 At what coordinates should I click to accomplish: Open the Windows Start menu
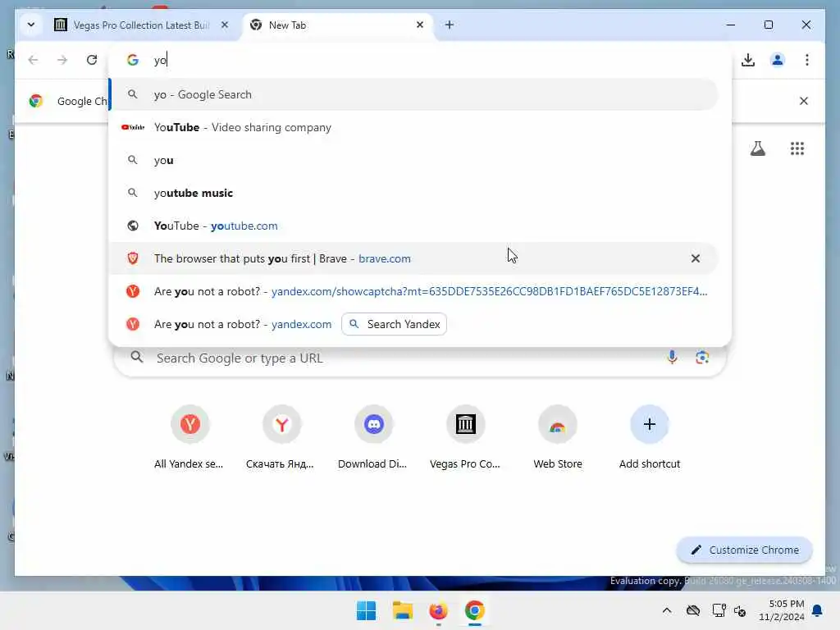click(x=367, y=610)
